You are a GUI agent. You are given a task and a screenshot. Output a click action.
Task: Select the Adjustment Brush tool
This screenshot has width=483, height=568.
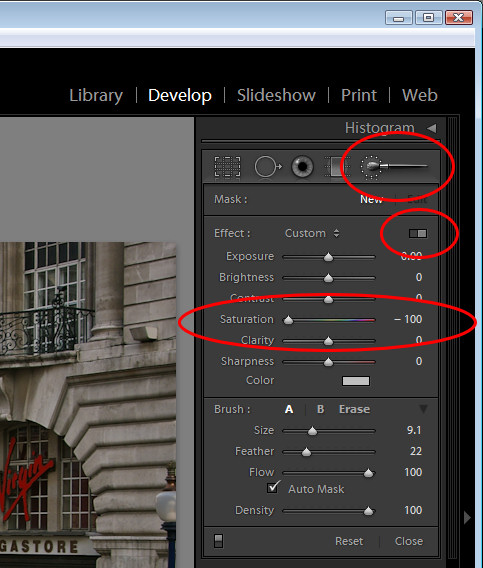point(394,167)
